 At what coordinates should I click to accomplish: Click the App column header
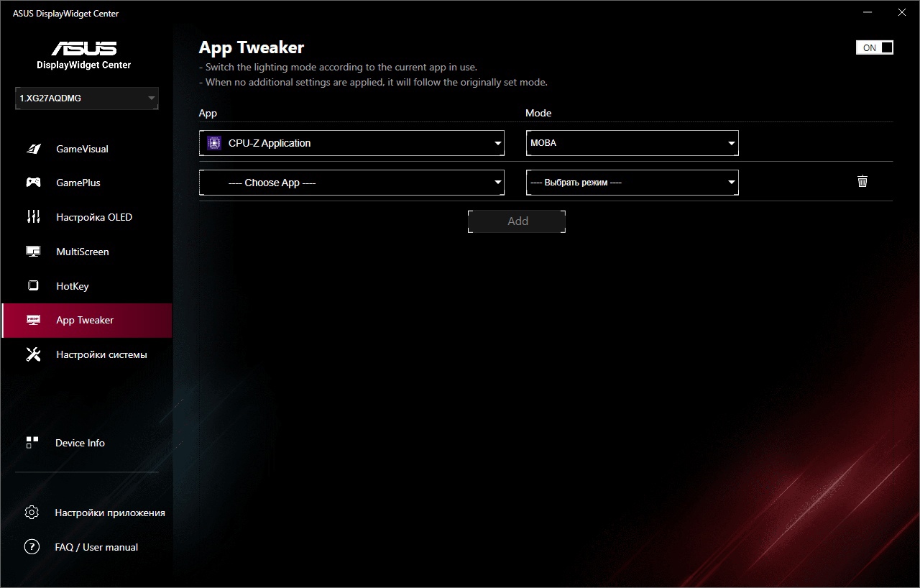pyautogui.click(x=208, y=113)
